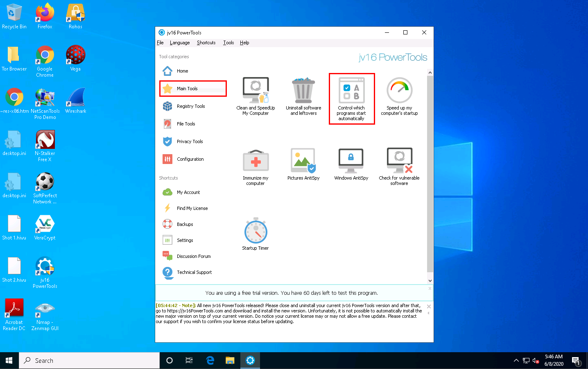The height and width of the screenshot is (369, 588).
Task: Open the Help menu
Action: (244, 43)
